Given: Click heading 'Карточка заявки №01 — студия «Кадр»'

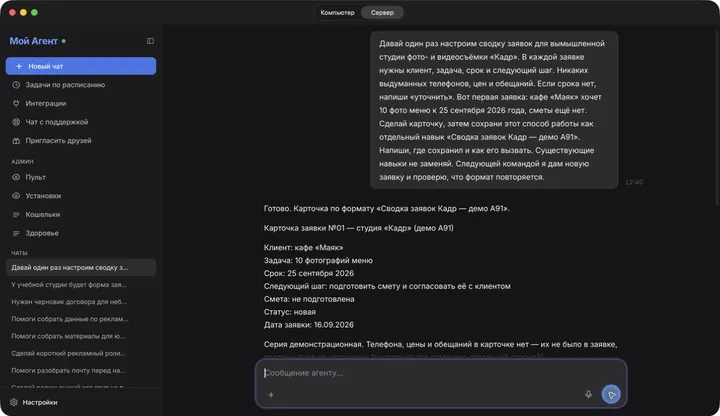Looking at the screenshot, I should point(359,228).
